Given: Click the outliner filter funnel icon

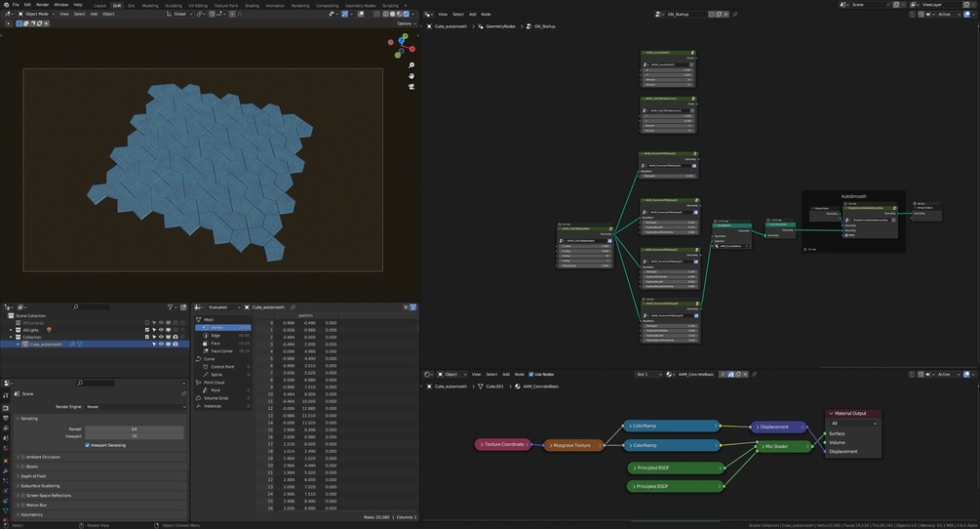Looking at the screenshot, I should [170, 307].
